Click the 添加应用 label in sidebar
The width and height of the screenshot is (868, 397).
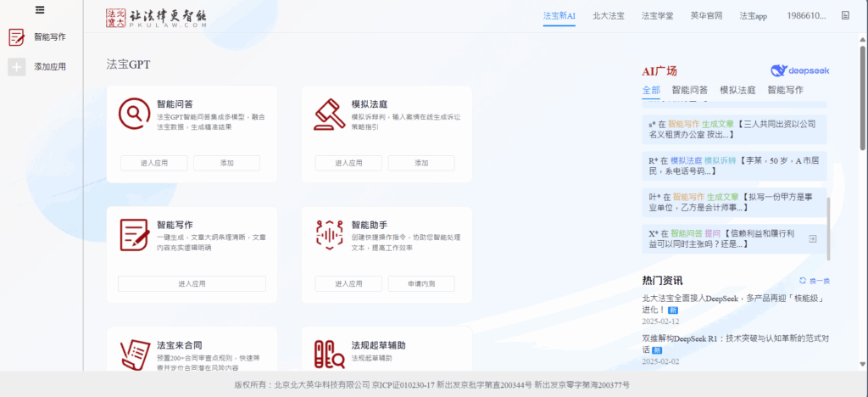pyautogui.click(x=50, y=67)
